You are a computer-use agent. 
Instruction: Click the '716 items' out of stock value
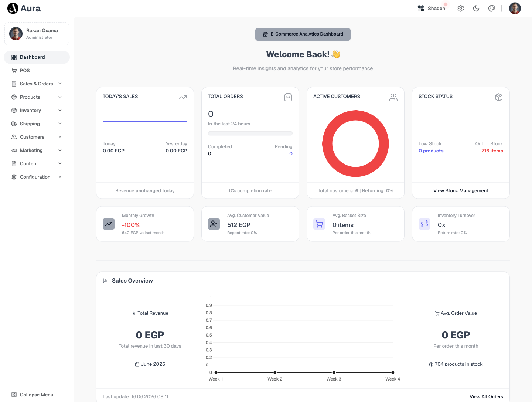click(492, 151)
